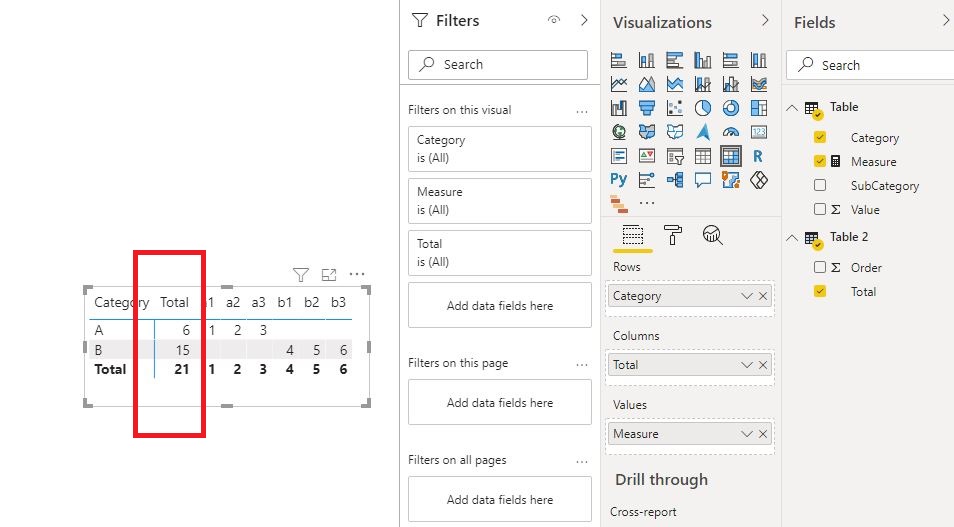Select the Ribbon chart visual
Image resolution: width=954 pixels, height=527 pixels.
pos(759,84)
